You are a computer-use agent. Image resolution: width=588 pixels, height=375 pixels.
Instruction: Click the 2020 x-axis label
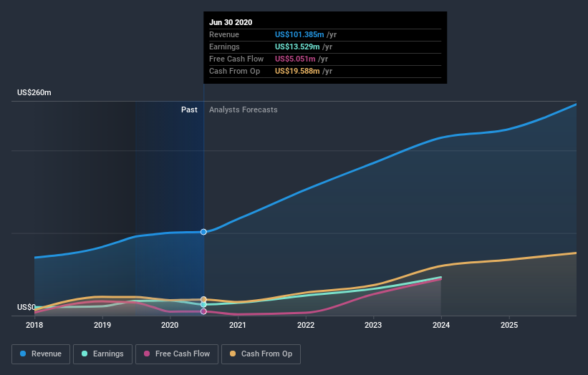tap(170, 325)
